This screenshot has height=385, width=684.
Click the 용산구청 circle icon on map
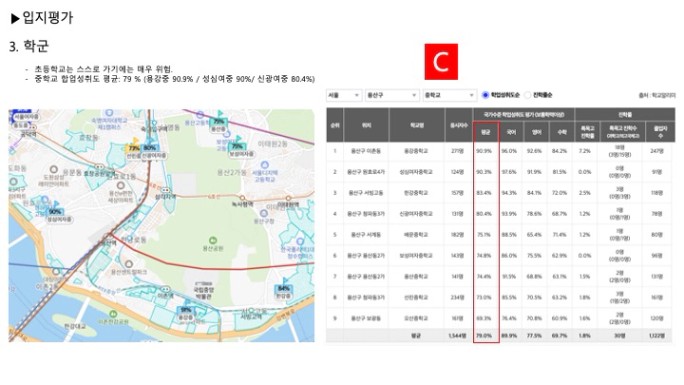(264, 213)
